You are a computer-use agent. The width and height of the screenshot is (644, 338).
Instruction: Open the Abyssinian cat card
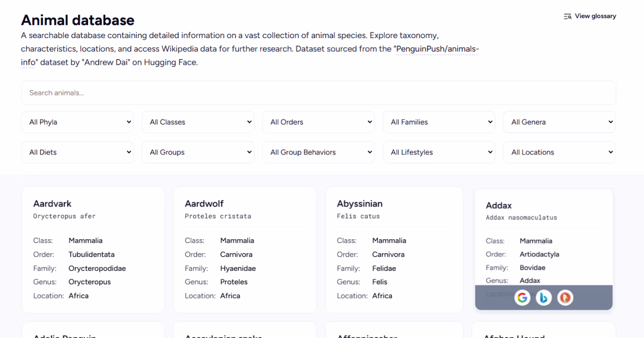(394, 249)
